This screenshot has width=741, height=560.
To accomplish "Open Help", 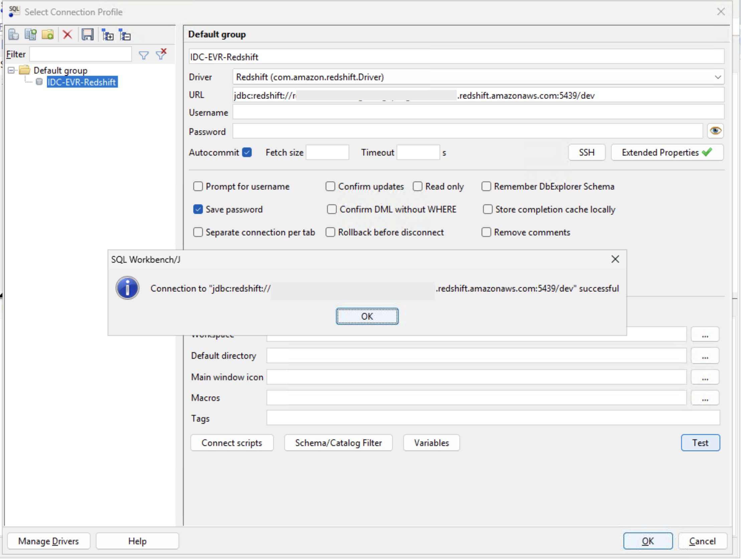I will (137, 541).
